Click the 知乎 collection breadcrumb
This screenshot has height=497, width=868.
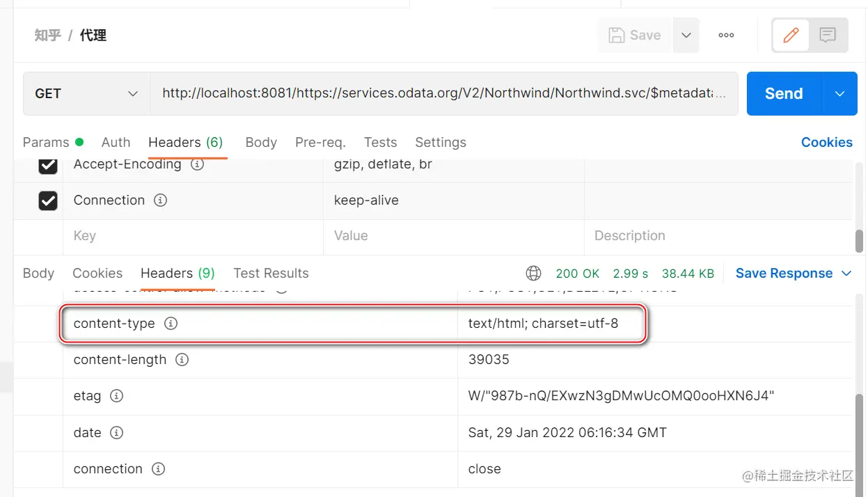coord(47,35)
